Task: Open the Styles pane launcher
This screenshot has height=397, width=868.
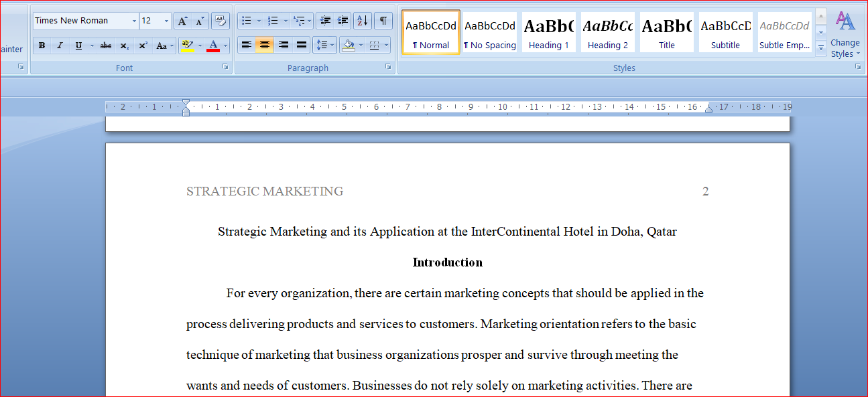Action: [858, 67]
